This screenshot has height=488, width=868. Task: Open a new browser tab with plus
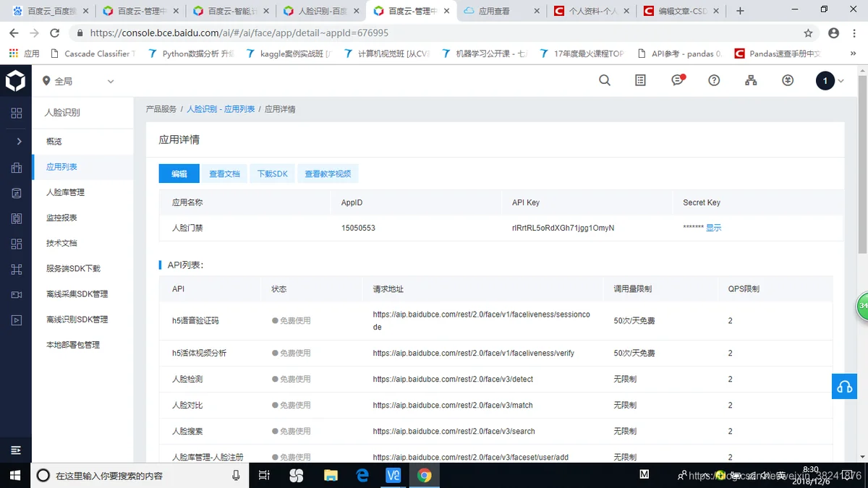740,11
